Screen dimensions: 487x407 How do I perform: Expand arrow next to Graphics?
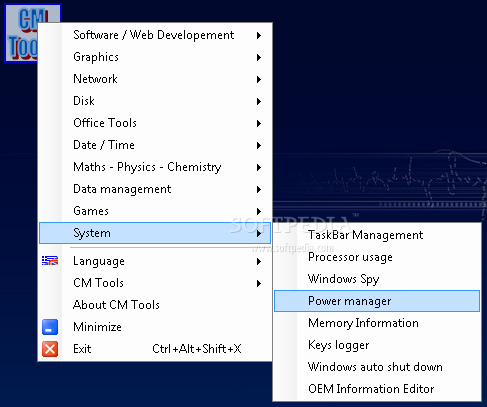[x=259, y=57]
